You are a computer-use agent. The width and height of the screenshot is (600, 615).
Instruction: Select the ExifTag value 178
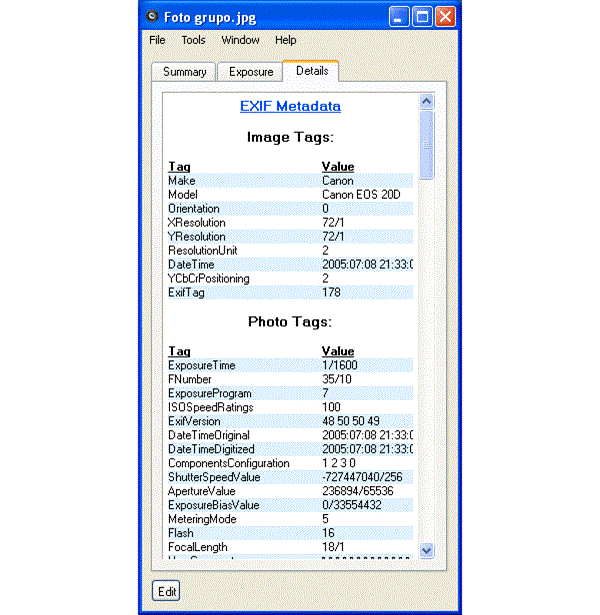(331, 293)
